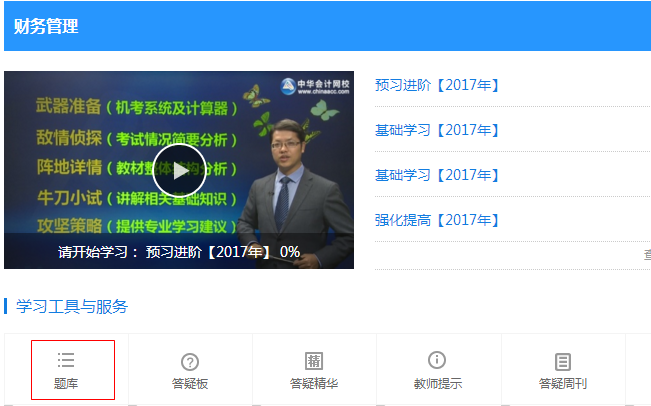Click the 中华会计网校 logo on video

point(315,87)
